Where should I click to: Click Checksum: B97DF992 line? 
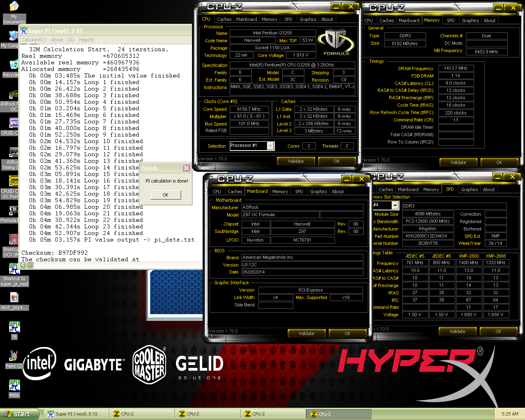(x=55, y=253)
